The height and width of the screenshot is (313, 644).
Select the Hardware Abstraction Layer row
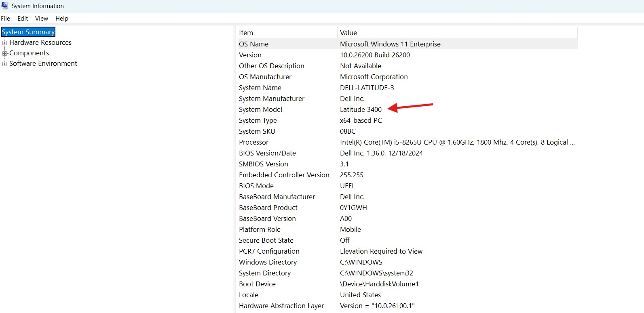pos(407,306)
